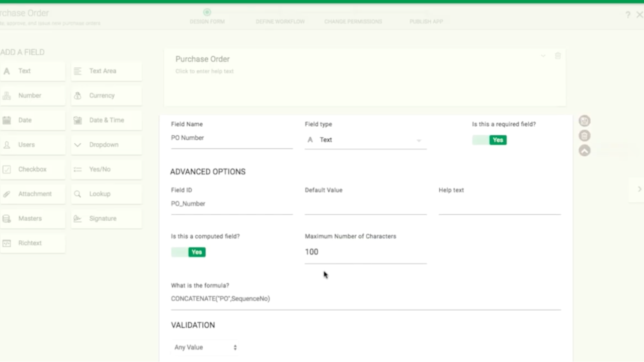Collapse the field editor with up-arrow icon
The image size is (644, 362).
(x=584, y=150)
